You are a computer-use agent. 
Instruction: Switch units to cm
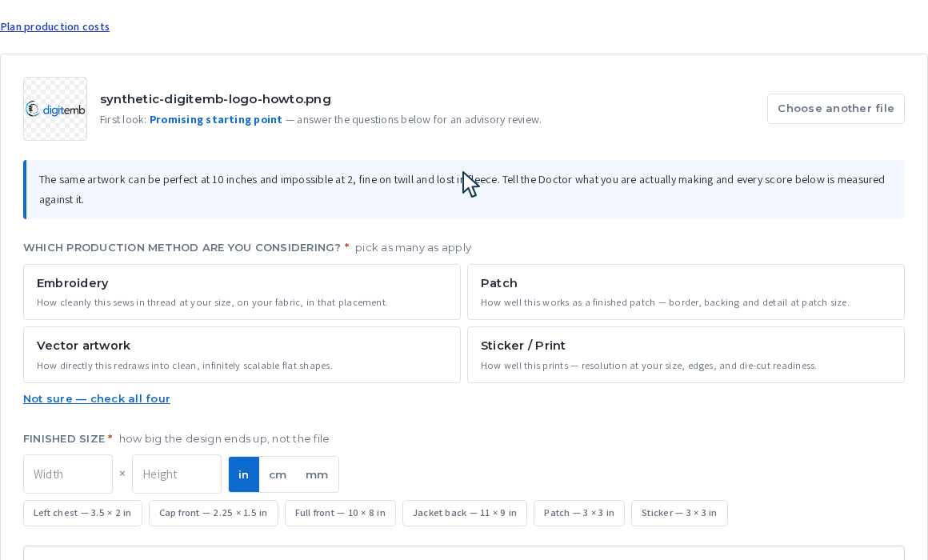coord(278,474)
